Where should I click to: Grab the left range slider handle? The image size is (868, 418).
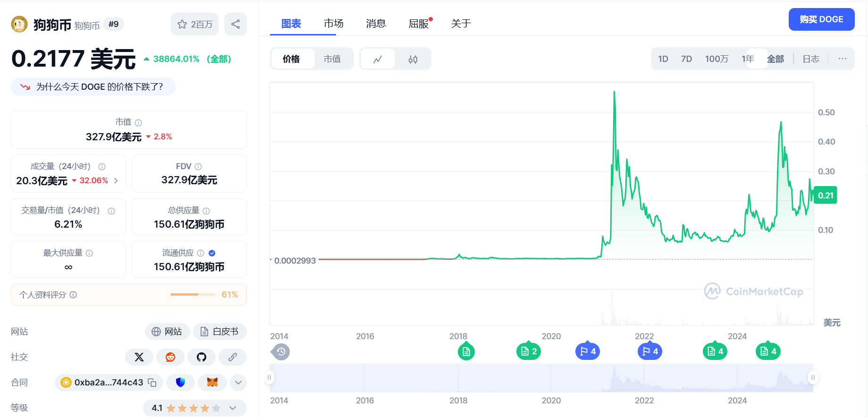(270, 377)
